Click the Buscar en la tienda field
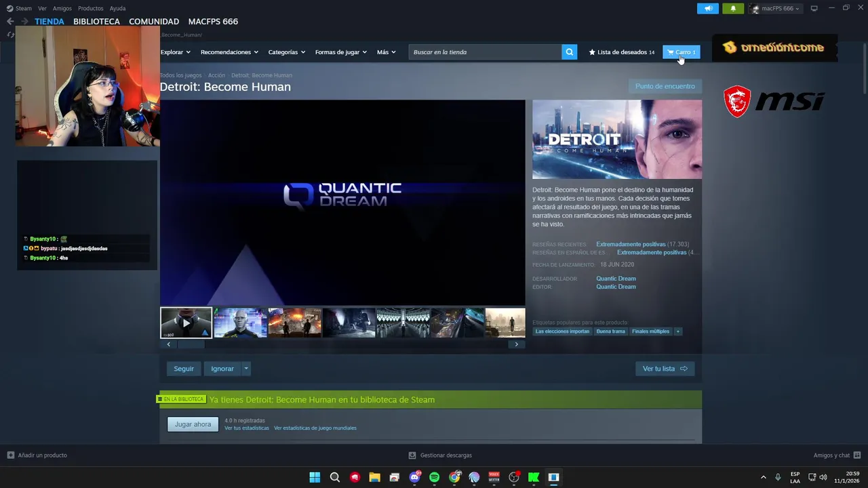Viewport: 868px width, 488px height. [485, 52]
